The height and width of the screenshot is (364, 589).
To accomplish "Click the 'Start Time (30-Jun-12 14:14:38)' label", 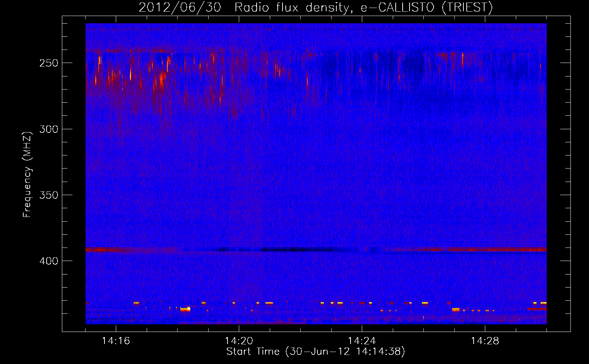I will (316, 352).
